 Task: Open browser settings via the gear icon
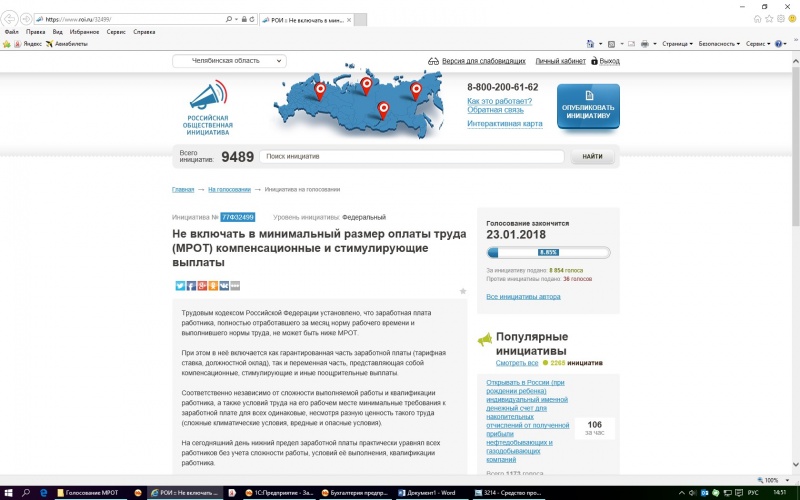781,19
